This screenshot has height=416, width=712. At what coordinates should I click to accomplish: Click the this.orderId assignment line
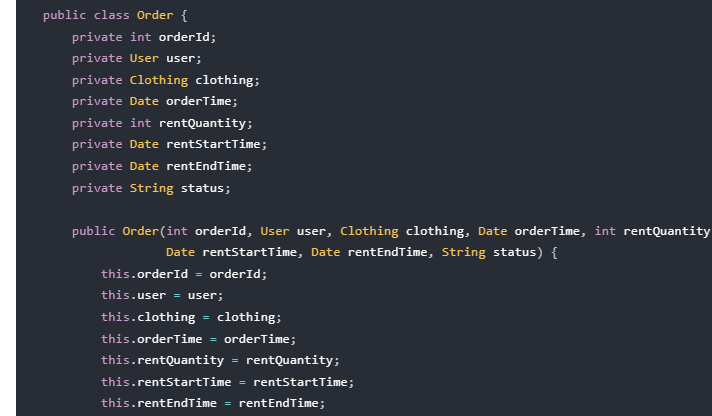point(184,274)
